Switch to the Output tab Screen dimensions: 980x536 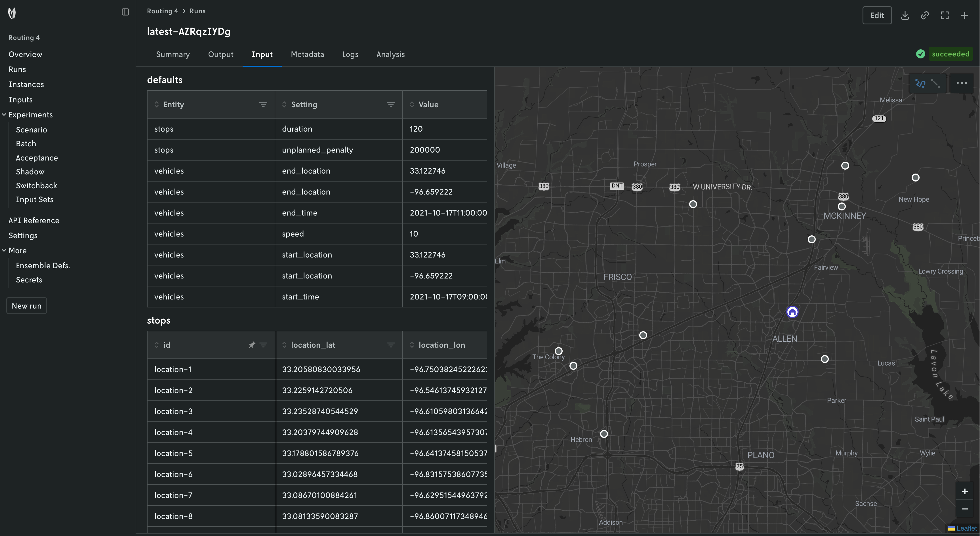click(221, 54)
